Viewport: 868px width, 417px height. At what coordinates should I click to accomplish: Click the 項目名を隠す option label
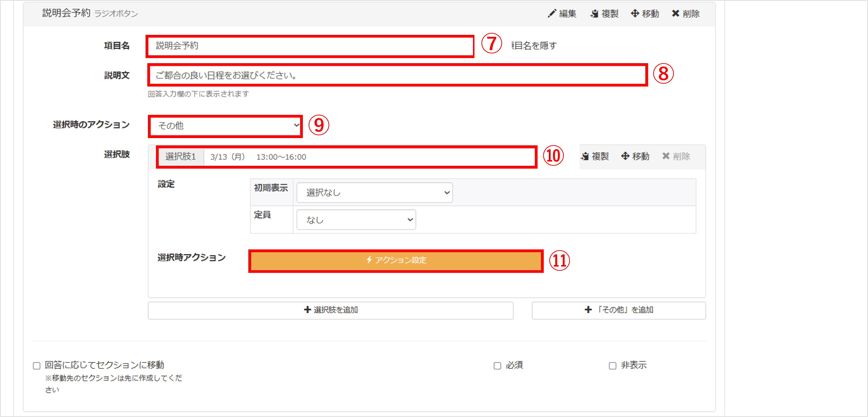534,45
